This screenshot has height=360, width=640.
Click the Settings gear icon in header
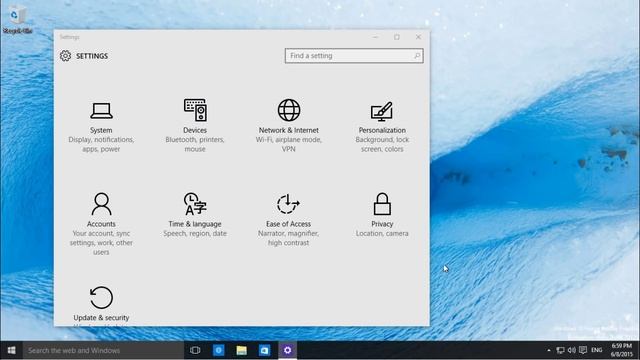(x=65, y=56)
